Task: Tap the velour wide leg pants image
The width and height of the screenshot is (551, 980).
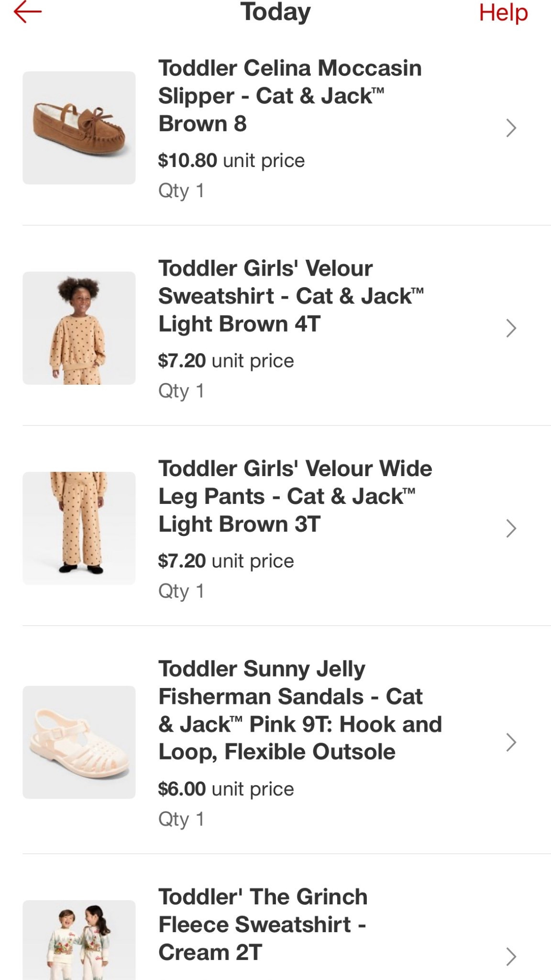Action: 79,528
